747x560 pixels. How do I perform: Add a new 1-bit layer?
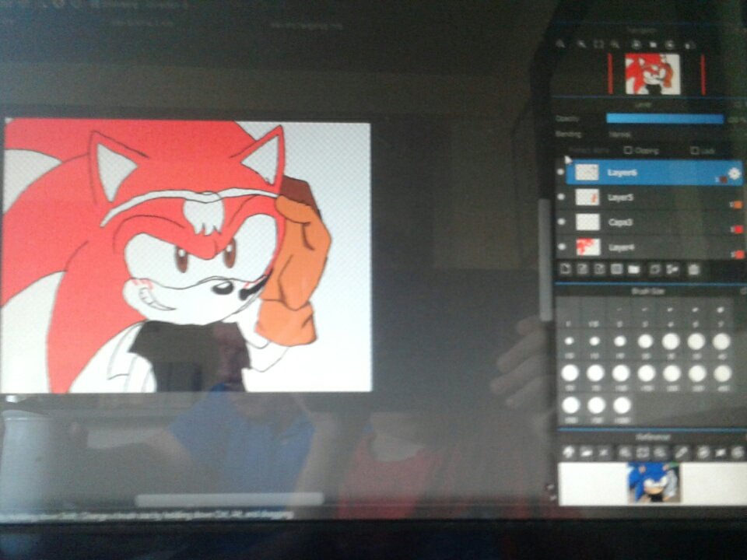click(599, 270)
